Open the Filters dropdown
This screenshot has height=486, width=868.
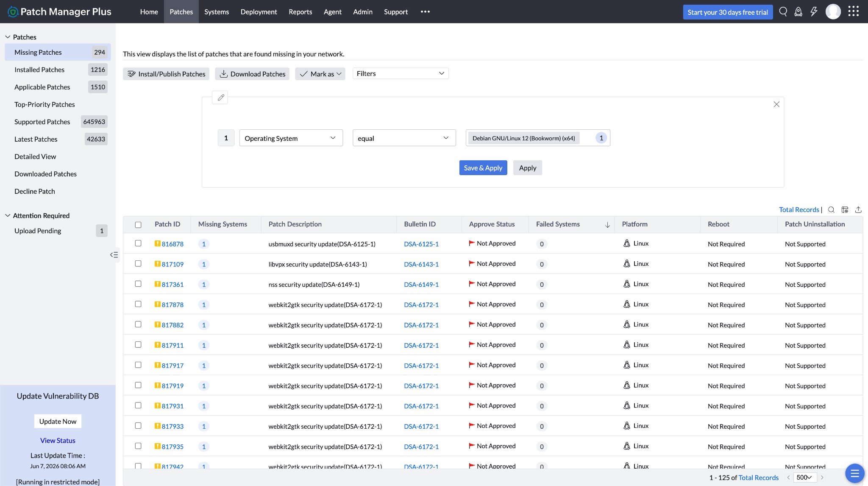tap(401, 73)
